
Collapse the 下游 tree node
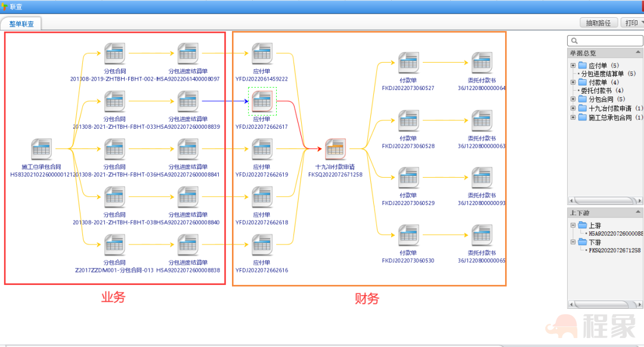[573, 242]
